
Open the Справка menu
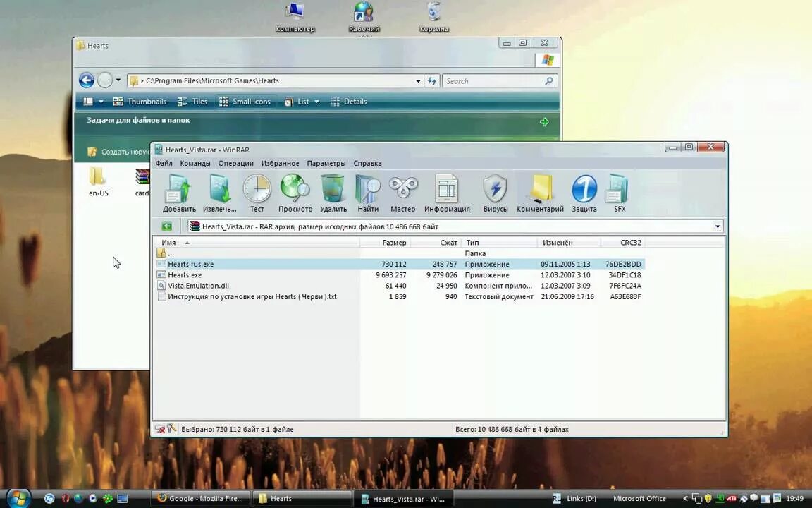tap(368, 163)
